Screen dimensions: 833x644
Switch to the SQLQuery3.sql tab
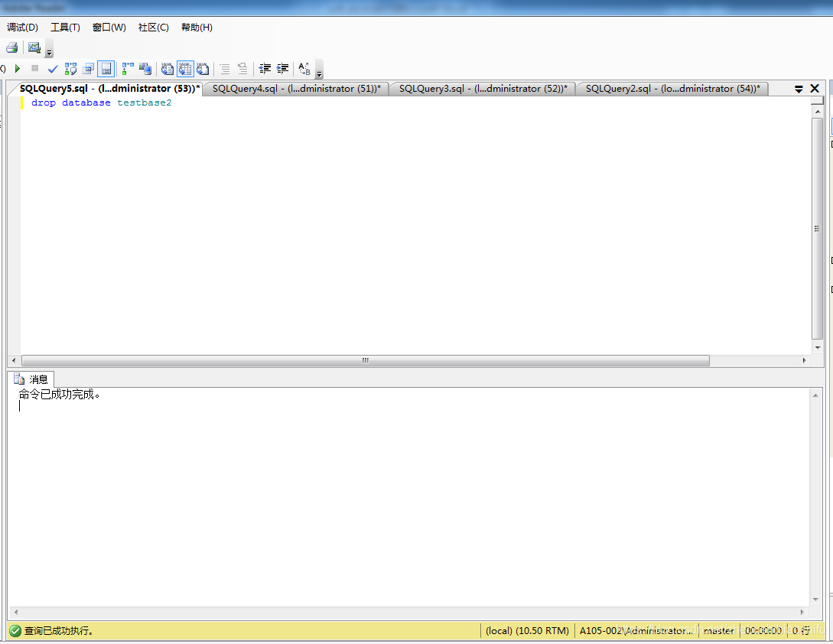(x=483, y=89)
